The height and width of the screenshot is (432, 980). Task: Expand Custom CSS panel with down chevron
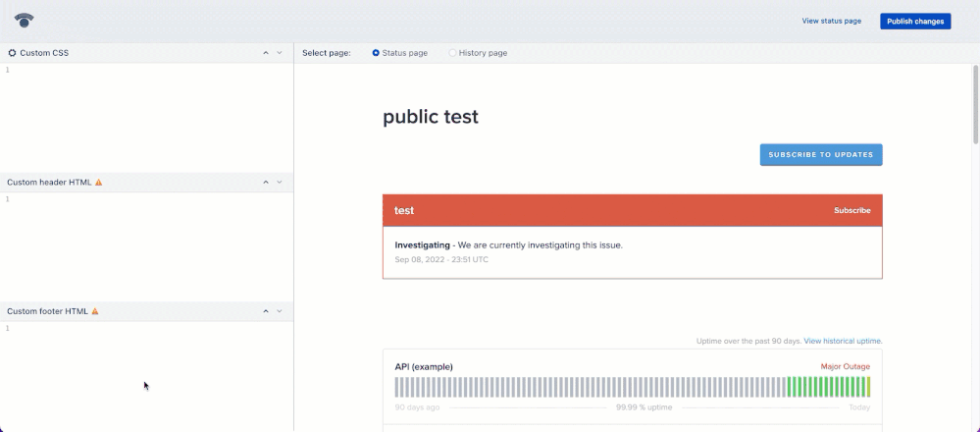pos(280,53)
